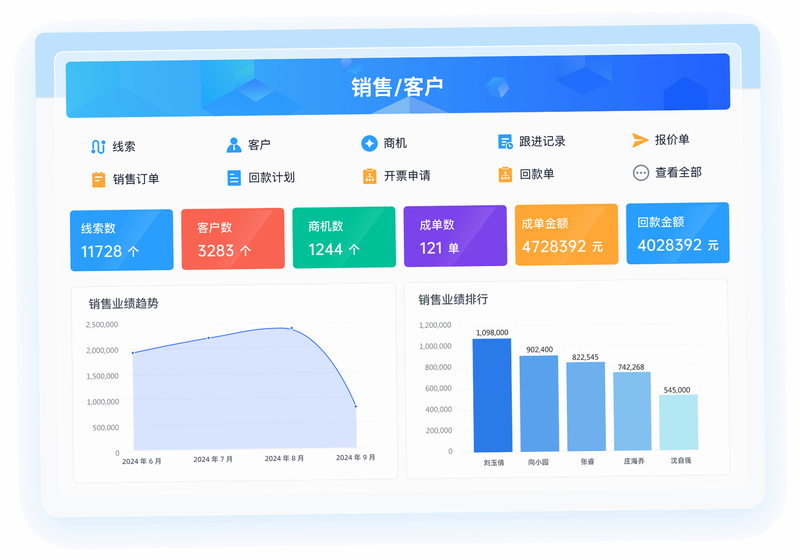
Task: Click the green 商机数 card
Action: point(344,237)
